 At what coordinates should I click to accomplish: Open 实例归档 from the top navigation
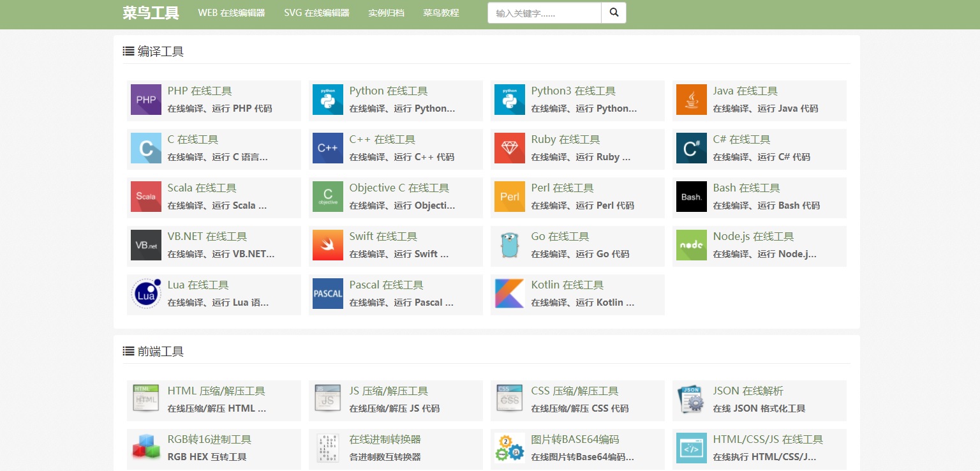[386, 13]
